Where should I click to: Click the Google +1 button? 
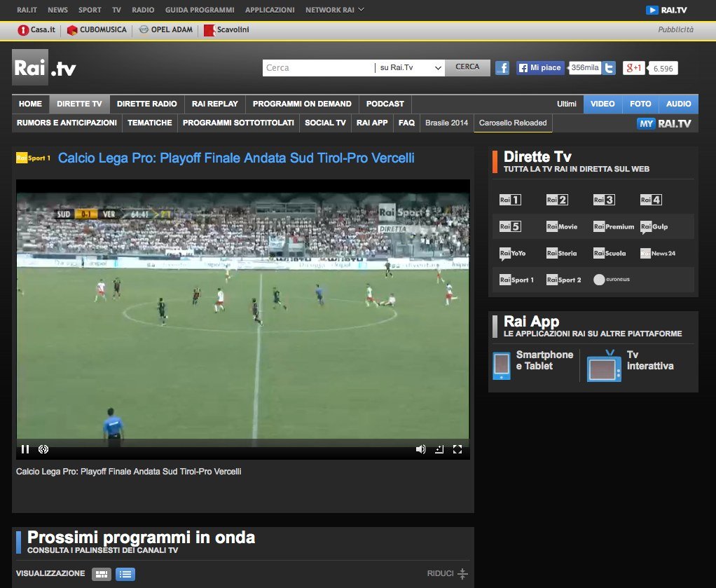click(x=634, y=68)
